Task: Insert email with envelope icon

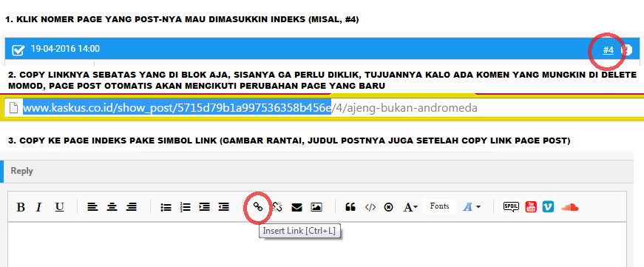Action: click(296, 207)
